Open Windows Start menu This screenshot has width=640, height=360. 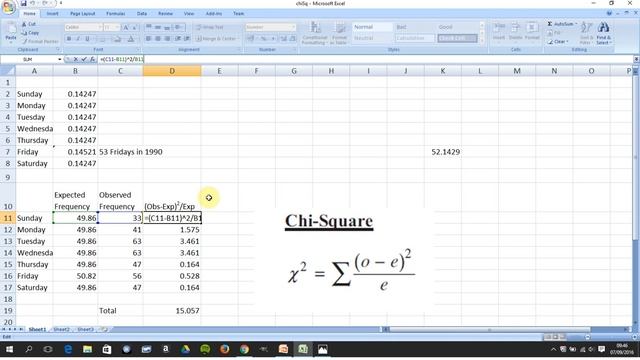point(9,349)
